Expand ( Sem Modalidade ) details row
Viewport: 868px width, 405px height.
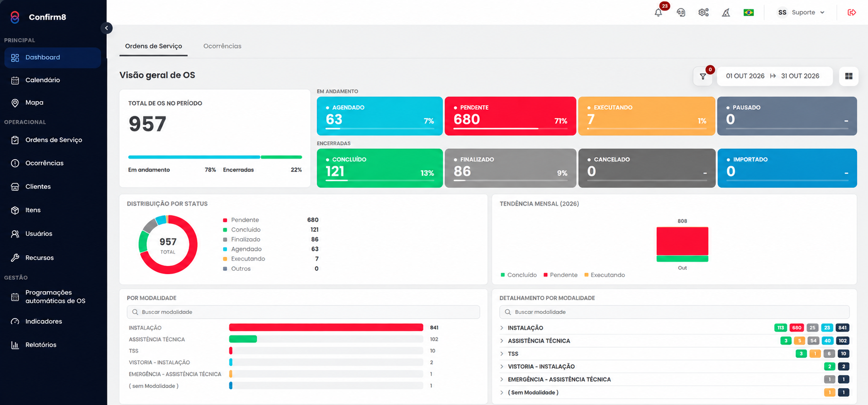click(x=502, y=392)
